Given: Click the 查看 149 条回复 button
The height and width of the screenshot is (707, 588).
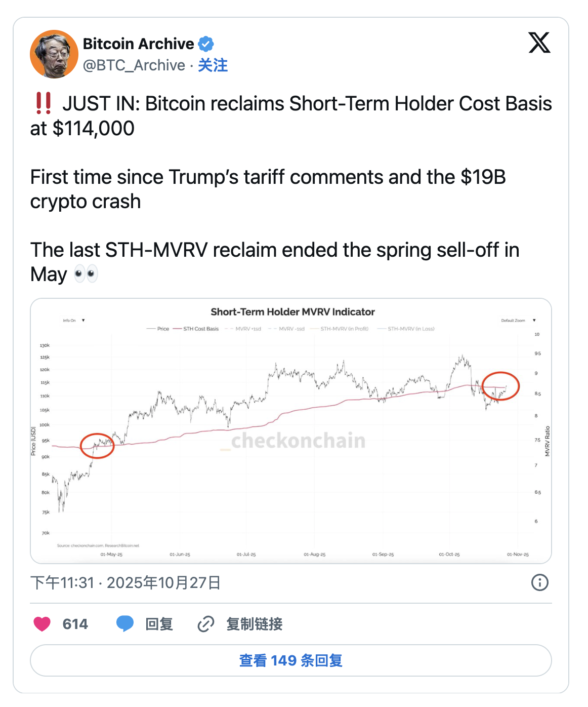Looking at the screenshot, I should pos(290,660).
